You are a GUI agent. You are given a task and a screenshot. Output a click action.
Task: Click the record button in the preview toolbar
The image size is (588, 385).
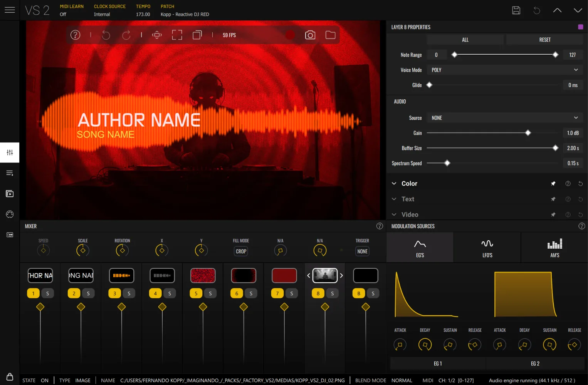290,35
